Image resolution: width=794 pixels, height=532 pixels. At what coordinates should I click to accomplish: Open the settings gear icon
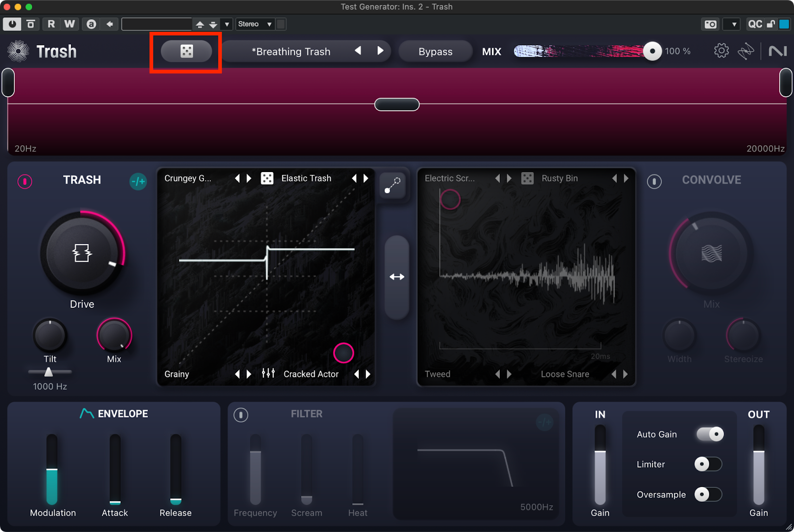coord(721,51)
